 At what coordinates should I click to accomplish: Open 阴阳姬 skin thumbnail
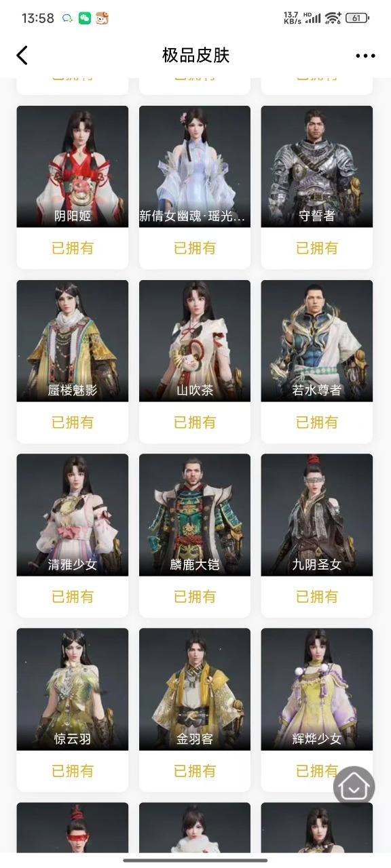(73, 166)
